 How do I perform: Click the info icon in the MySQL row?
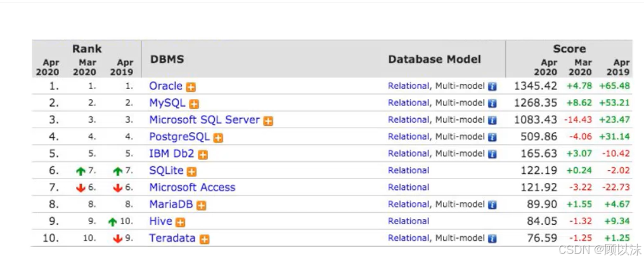point(492,104)
